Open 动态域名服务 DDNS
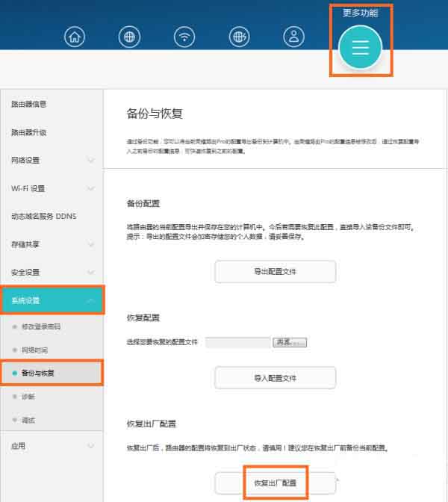Image resolution: width=448 pixels, height=502 pixels. click(x=44, y=217)
